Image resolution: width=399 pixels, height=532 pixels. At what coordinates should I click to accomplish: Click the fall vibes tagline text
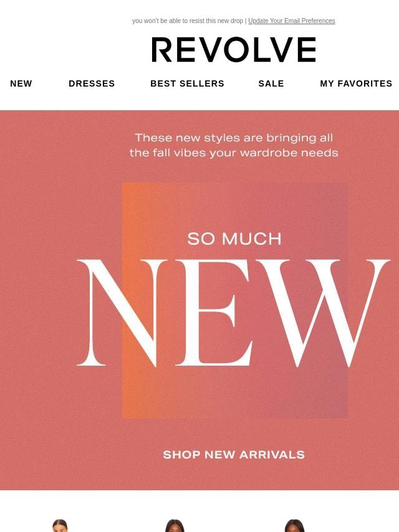pyautogui.click(x=234, y=145)
